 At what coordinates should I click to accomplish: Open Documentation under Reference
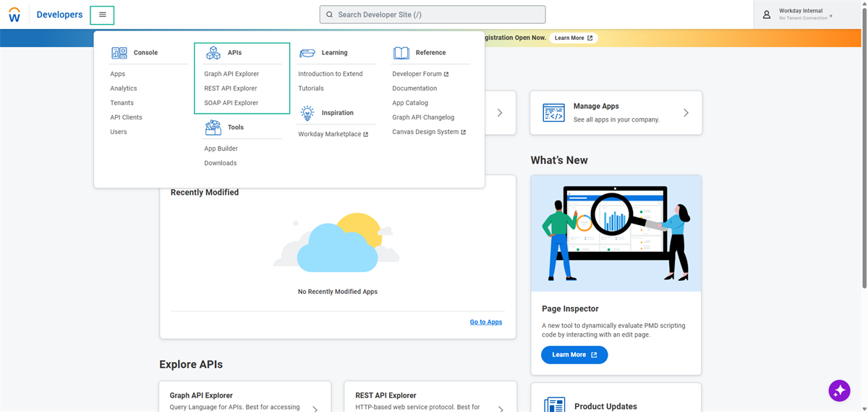pos(414,88)
